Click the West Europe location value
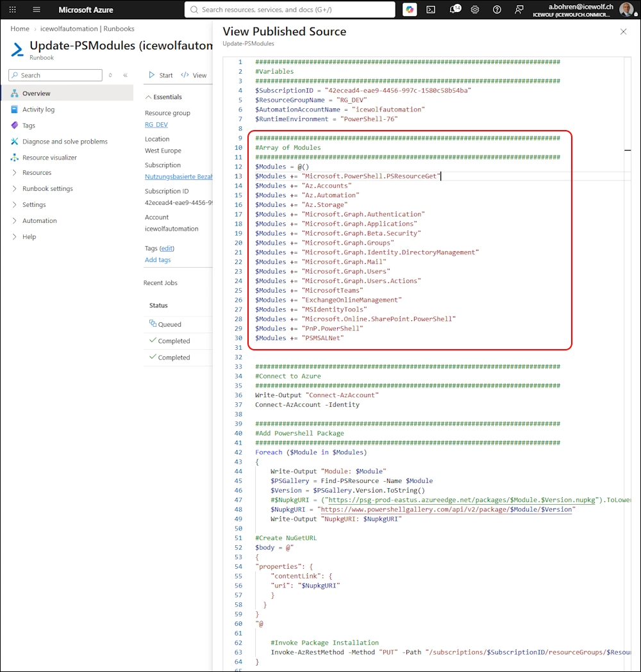This screenshot has height=672, width=641. click(x=163, y=151)
